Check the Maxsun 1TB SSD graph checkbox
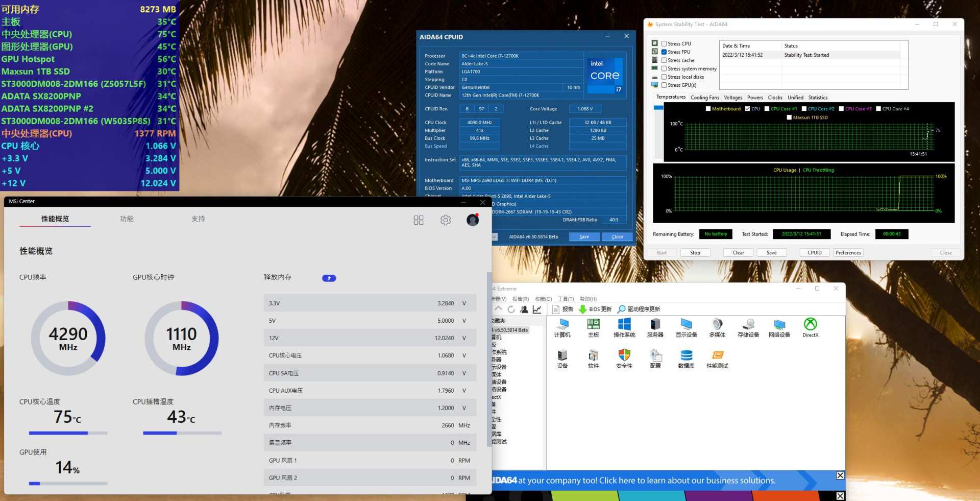 click(789, 117)
